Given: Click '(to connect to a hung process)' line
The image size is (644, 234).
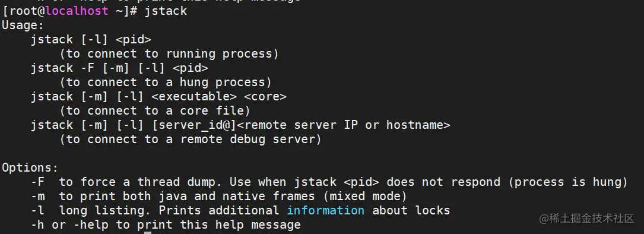Looking at the screenshot, I should coord(166,82).
